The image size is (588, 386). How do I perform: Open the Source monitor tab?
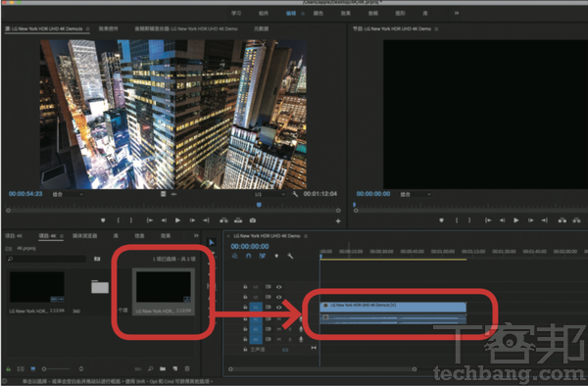[x=44, y=28]
